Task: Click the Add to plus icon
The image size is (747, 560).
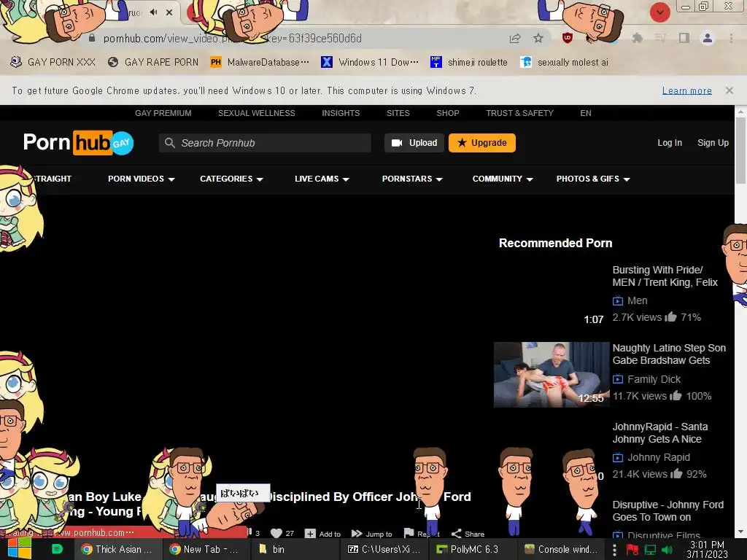Action: (x=310, y=533)
